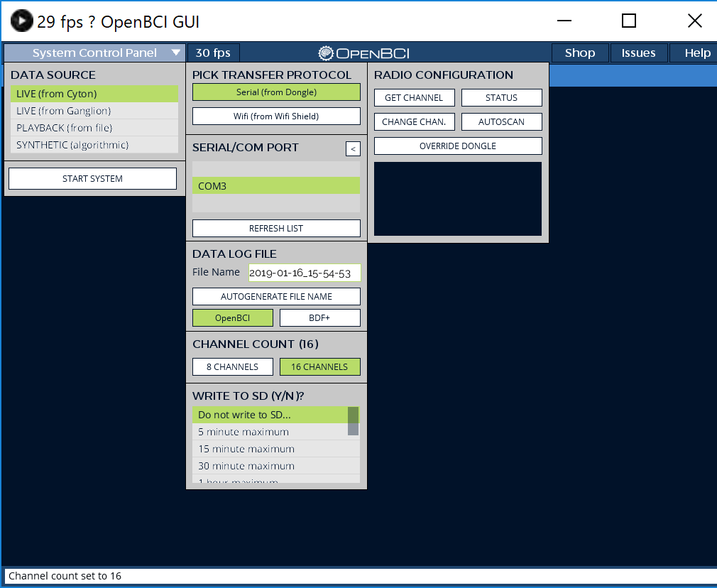Switch transfer protocol to Wifi Shield

point(276,116)
